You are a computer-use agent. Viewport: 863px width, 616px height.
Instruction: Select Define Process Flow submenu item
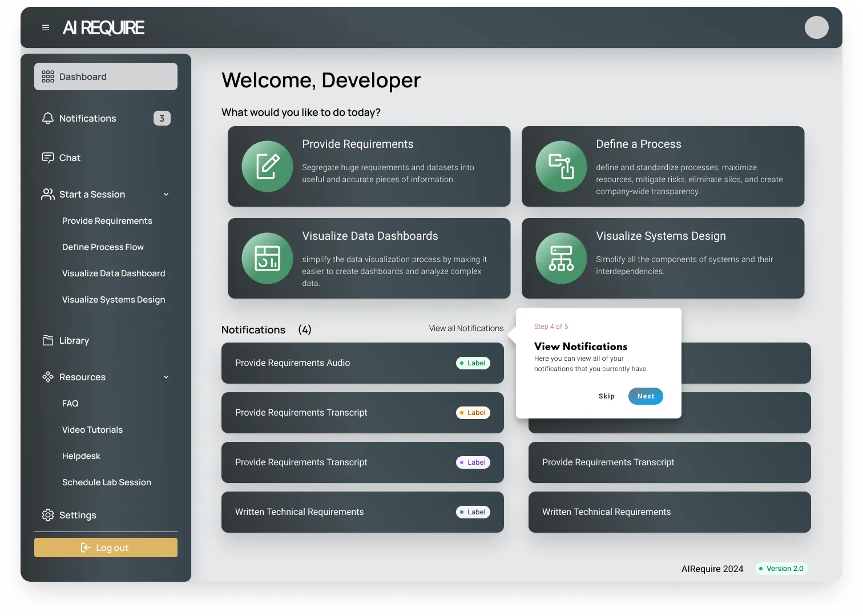tap(103, 247)
